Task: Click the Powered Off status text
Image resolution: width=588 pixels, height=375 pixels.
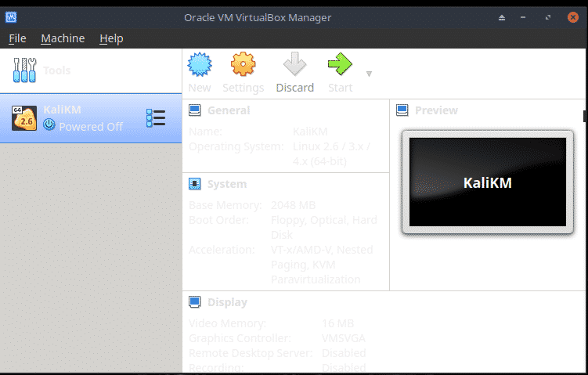Action: (91, 127)
